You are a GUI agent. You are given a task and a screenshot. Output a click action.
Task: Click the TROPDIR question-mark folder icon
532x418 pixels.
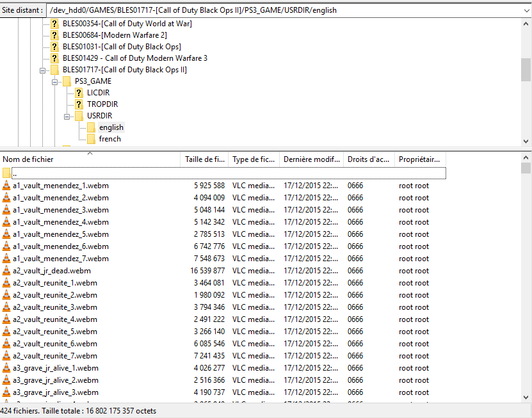[79, 104]
